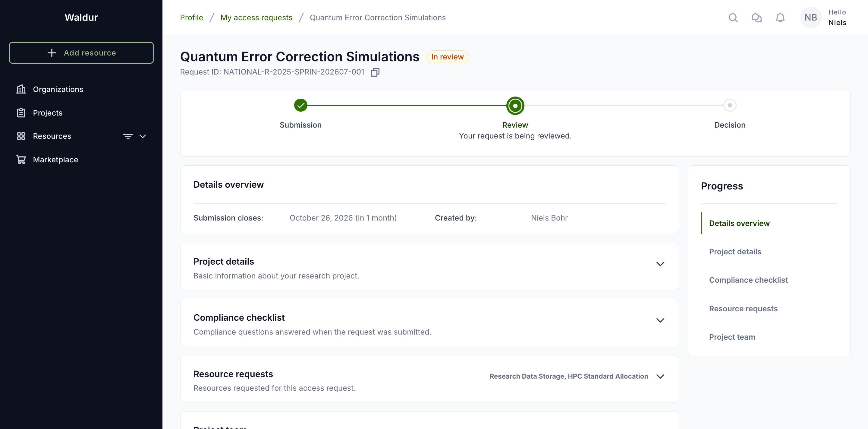Screen dimensions: 868x429
Task: Click the page title Quantum Error Correction Simulations
Action: coord(300,57)
